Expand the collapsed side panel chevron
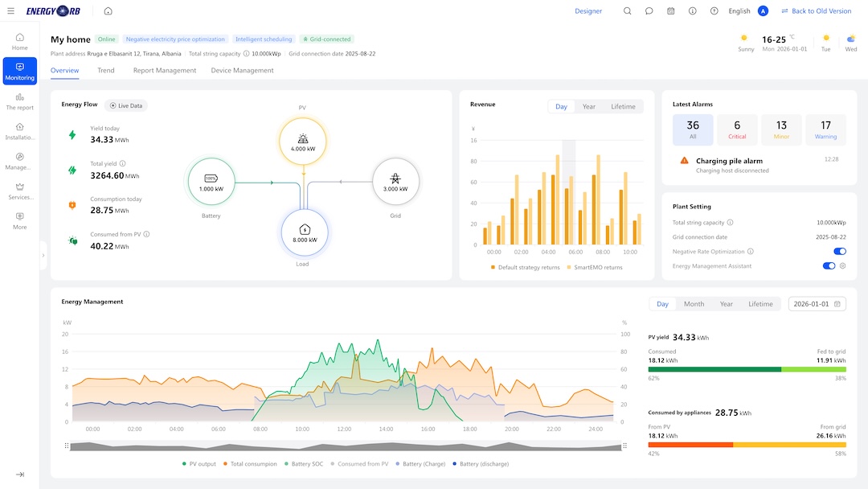 point(43,255)
